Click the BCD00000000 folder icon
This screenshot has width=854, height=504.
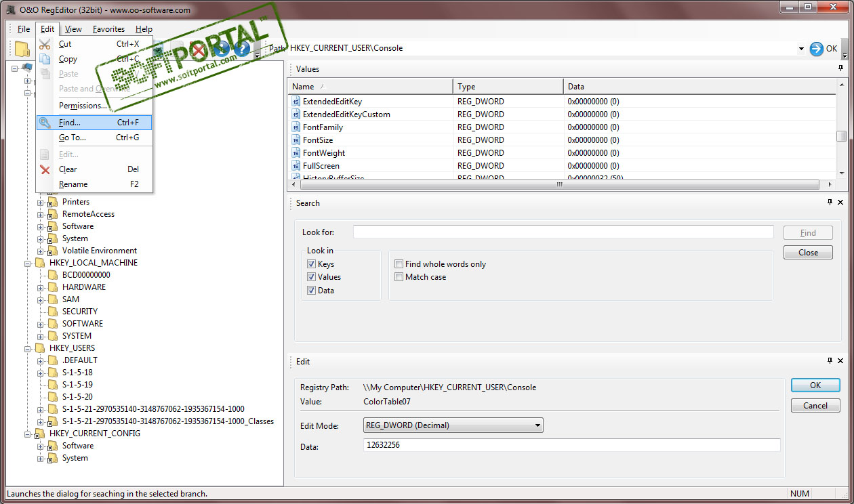pyautogui.click(x=53, y=275)
